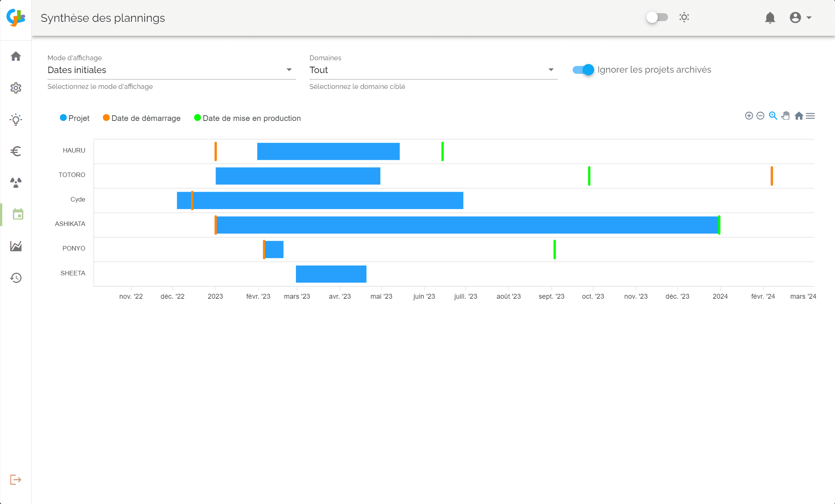
Task: Toggle Ignorer les projets archivés switch
Action: pyautogui.click(x=583, y=70)
